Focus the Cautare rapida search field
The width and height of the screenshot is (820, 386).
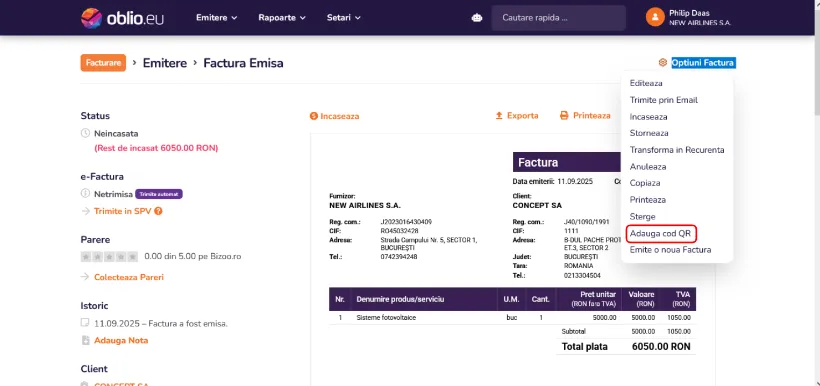coord(558,18)
